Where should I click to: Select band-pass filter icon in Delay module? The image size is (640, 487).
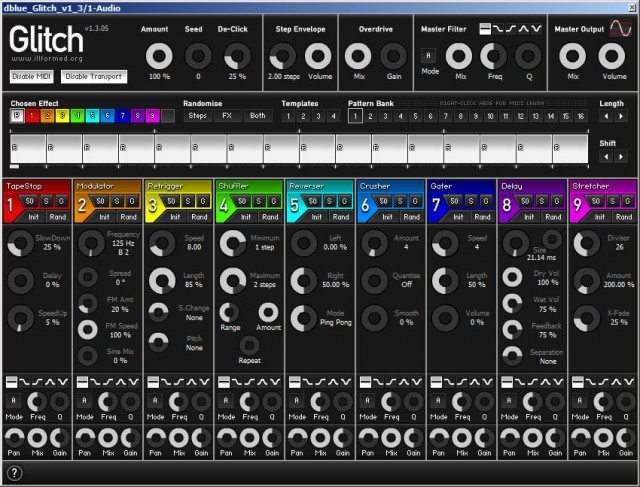pyautogui.click(x=546, y=382)
